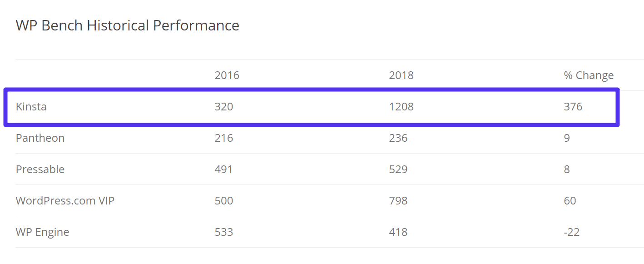
Task: Select Pressable's 2016 value 491
Action: (x=223, y=169)
